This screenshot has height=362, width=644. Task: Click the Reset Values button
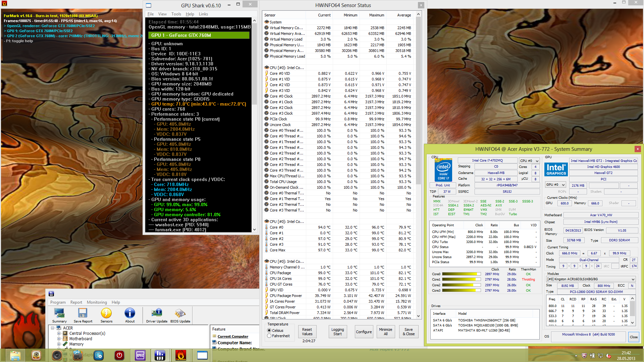307,332
